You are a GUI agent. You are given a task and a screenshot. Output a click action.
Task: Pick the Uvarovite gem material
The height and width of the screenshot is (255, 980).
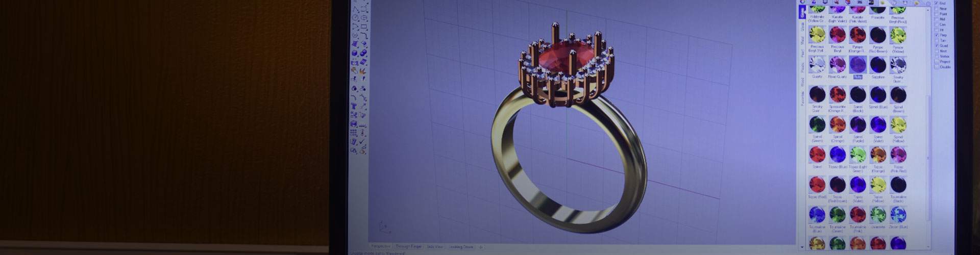tap(877, 214)
